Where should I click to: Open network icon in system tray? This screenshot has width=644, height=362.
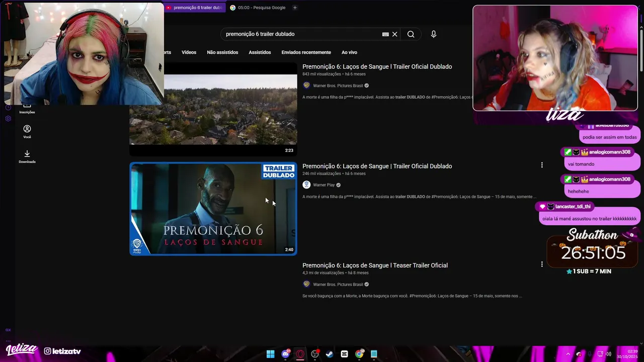600,354
